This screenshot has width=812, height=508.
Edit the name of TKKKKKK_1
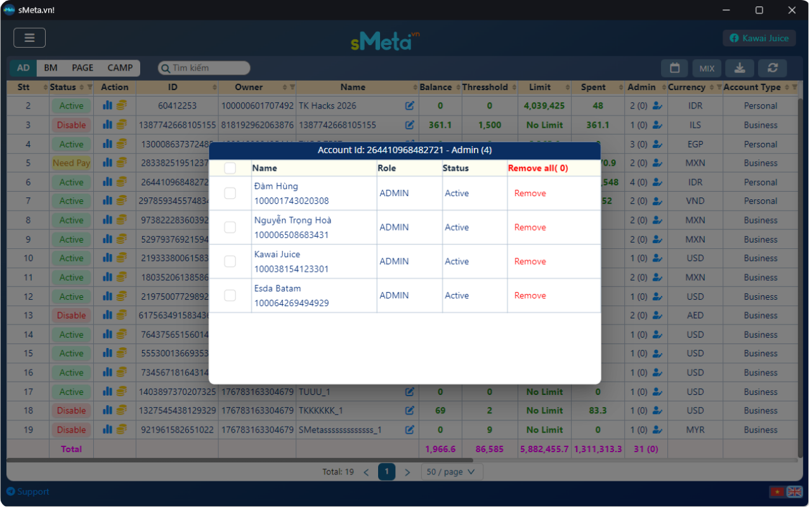pyautogui.click(x=410, y=411)
